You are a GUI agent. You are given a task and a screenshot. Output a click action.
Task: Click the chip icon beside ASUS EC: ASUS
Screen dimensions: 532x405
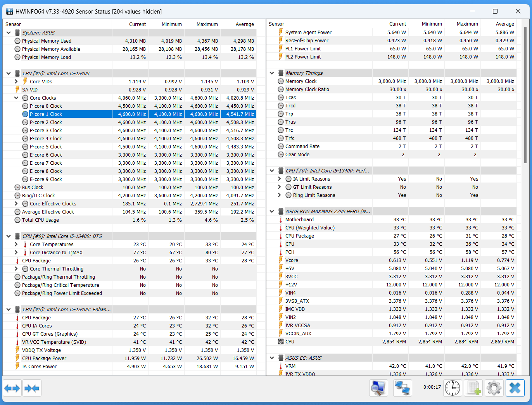(281, 358)
